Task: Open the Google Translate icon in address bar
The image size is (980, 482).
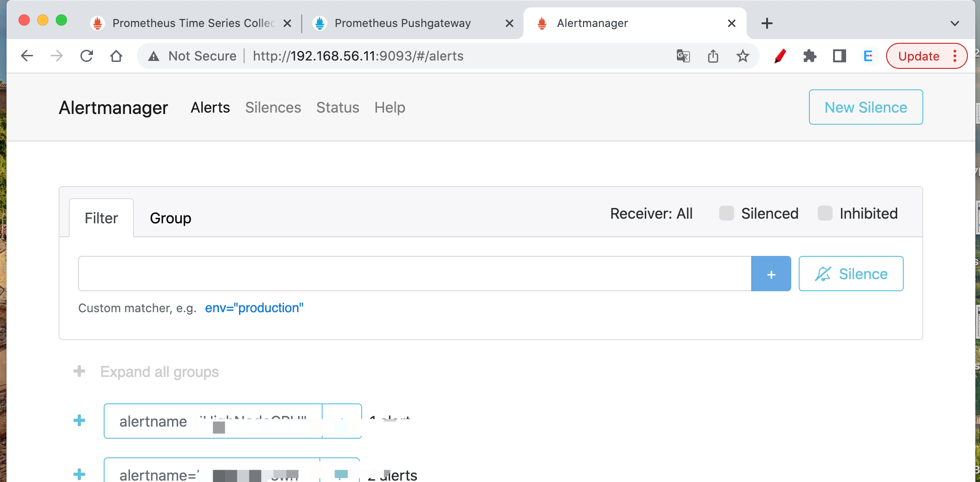Action: click(683, 56)
